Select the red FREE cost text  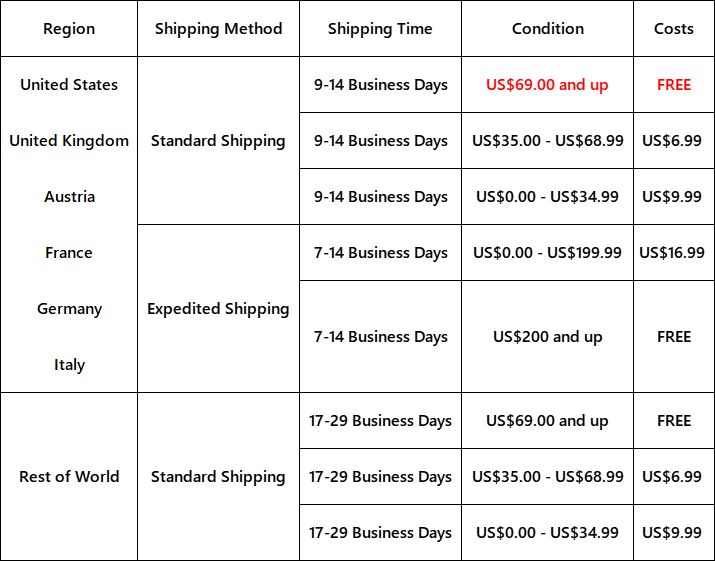(673, 85)
